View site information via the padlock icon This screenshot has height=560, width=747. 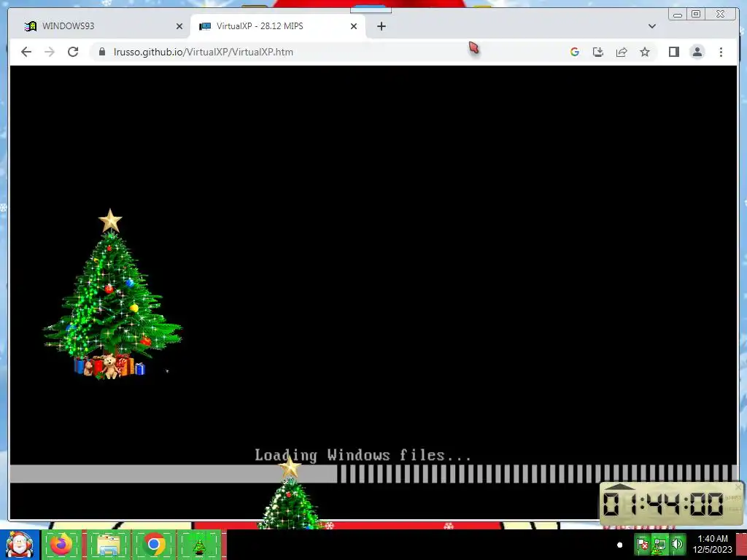click(x=101, y=52)
